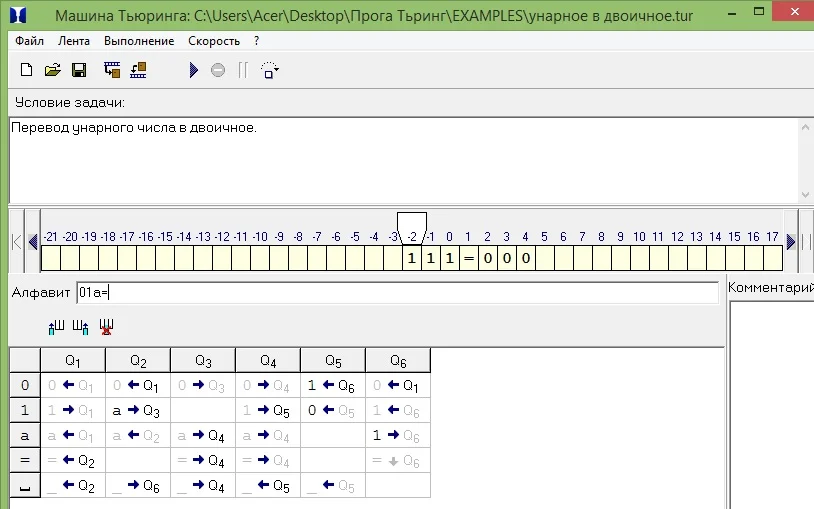Select the Q5 column header
The image size is (814, 509).
333,360
